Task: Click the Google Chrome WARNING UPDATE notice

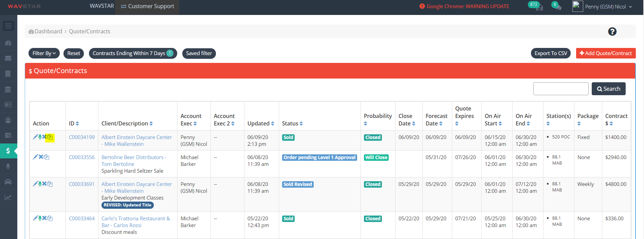Action: (464, 6)
